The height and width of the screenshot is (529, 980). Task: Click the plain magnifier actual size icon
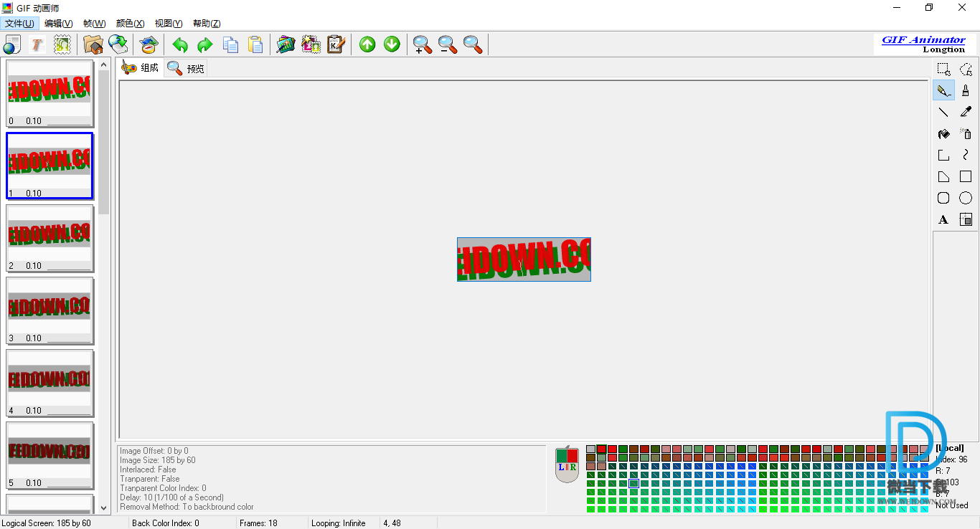(473, 44)
